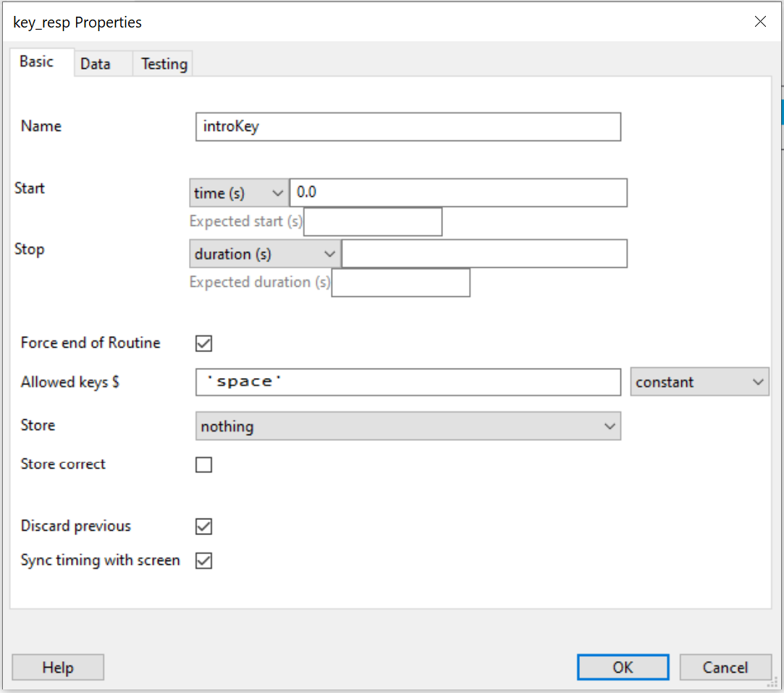The height and width of the screenshot is (693, 784).
Task: Open the Start type dropdown 'time (s)'
Action: click(x=238, y=193)
